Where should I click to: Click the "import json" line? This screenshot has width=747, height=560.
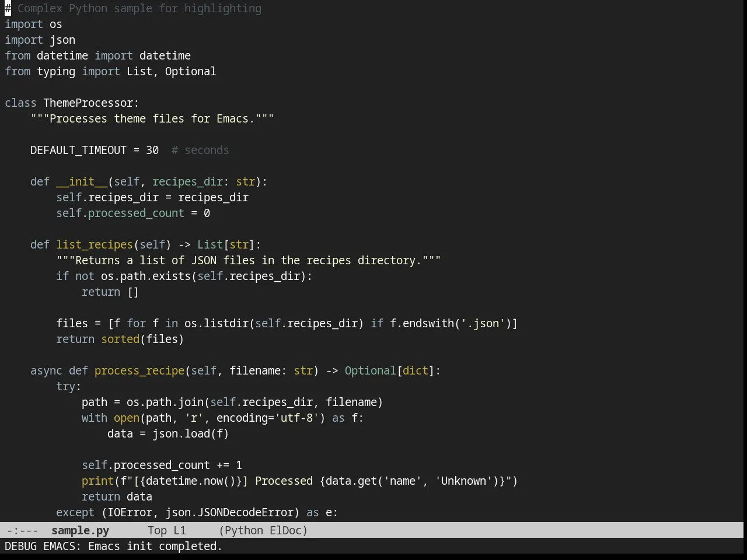(40, 40)
